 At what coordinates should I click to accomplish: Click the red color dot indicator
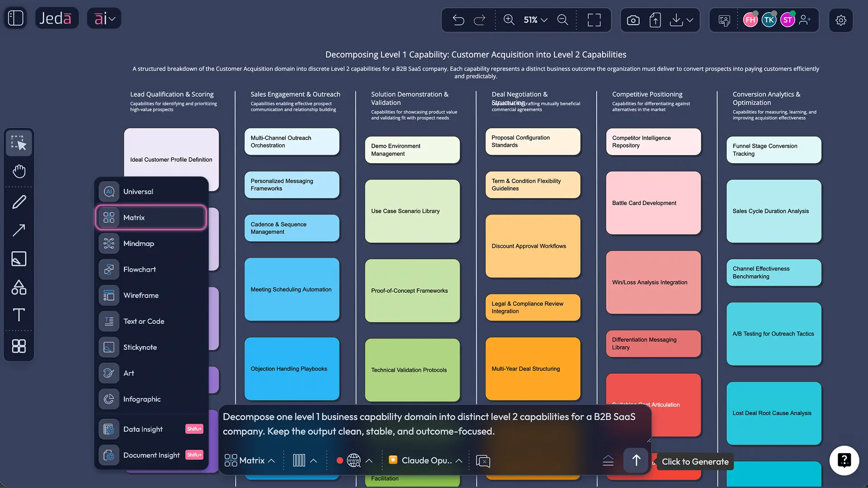coord(340,460)
